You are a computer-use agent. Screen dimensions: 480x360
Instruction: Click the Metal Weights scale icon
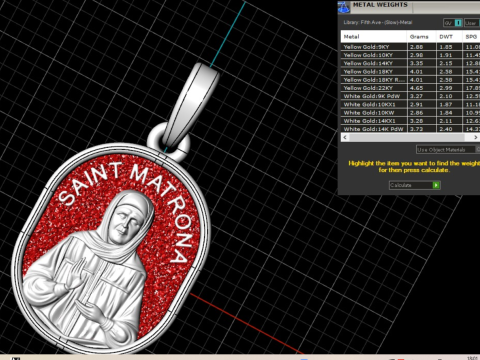344,7
